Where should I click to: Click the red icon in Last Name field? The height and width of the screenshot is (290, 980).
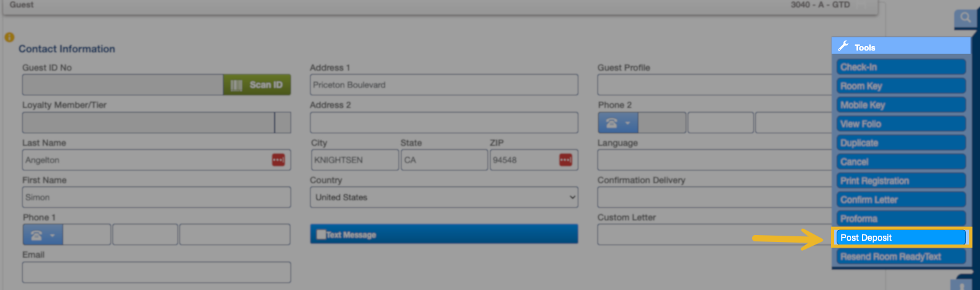(278, 160)
